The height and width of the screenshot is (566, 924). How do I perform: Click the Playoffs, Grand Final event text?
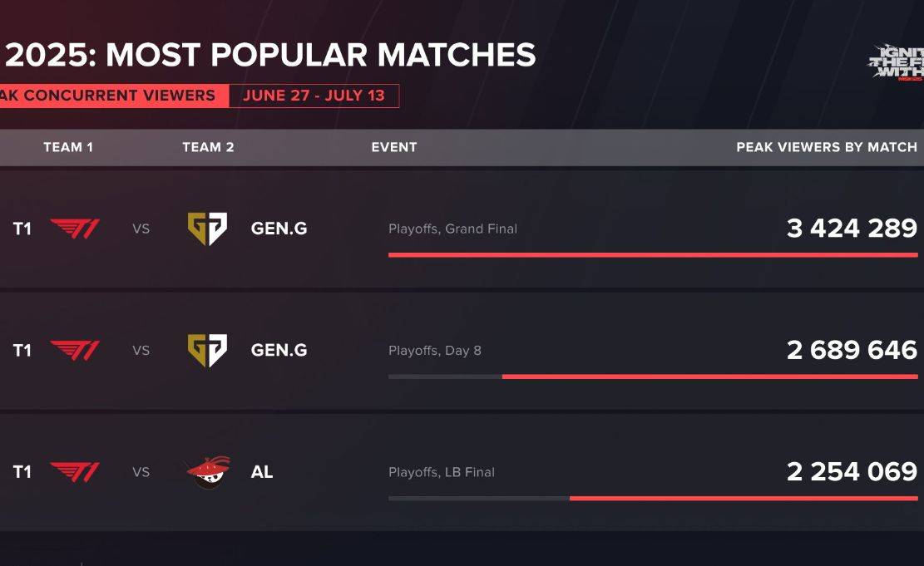coord(452,229)
